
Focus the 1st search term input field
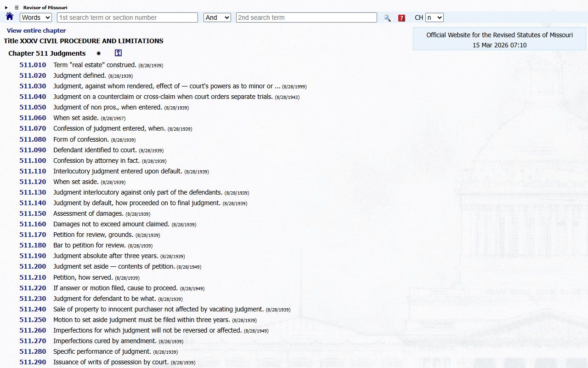(x=127, y=17)
